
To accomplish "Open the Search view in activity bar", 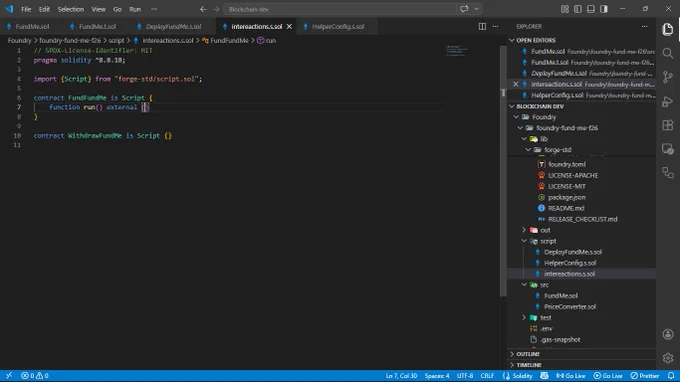I will coord(668,53).
